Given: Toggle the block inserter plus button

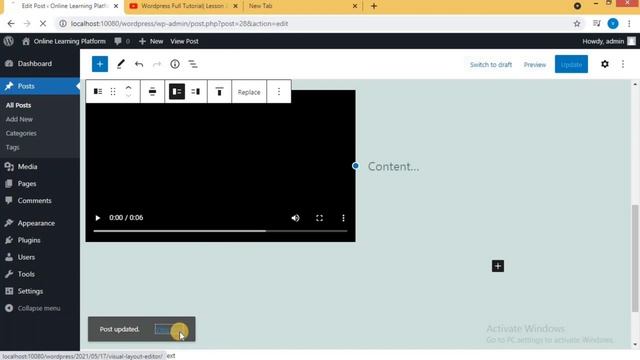Looking at the screenshot, I should point(100,64).
